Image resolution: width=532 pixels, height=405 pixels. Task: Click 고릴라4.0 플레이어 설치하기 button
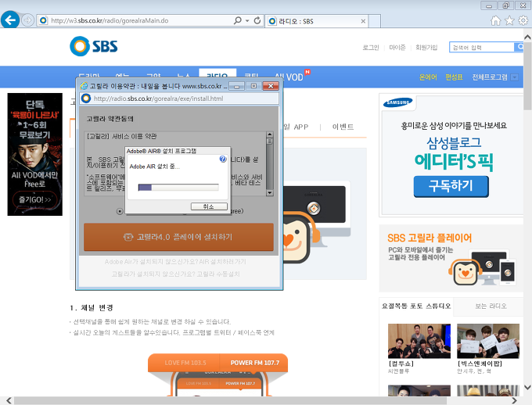pos(178,237)
